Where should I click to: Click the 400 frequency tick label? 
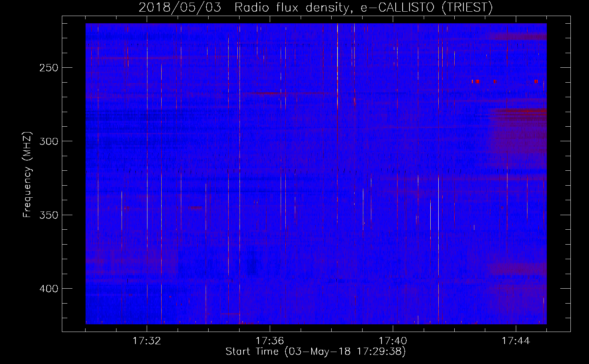[49, 289]
